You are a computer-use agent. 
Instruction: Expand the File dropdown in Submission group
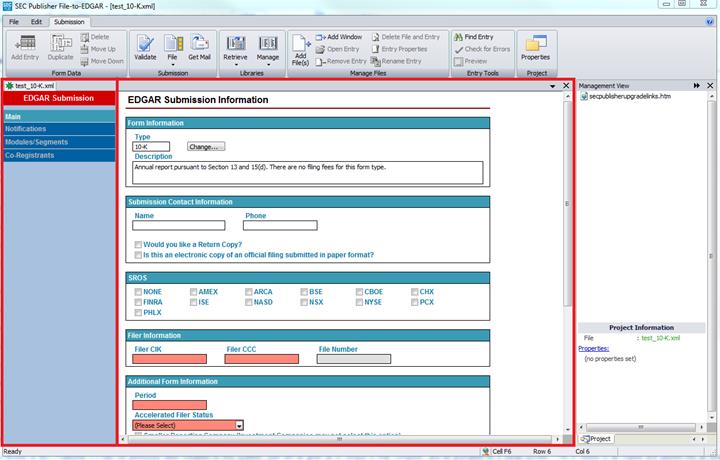pyautogui.click(x=172, y=65)
